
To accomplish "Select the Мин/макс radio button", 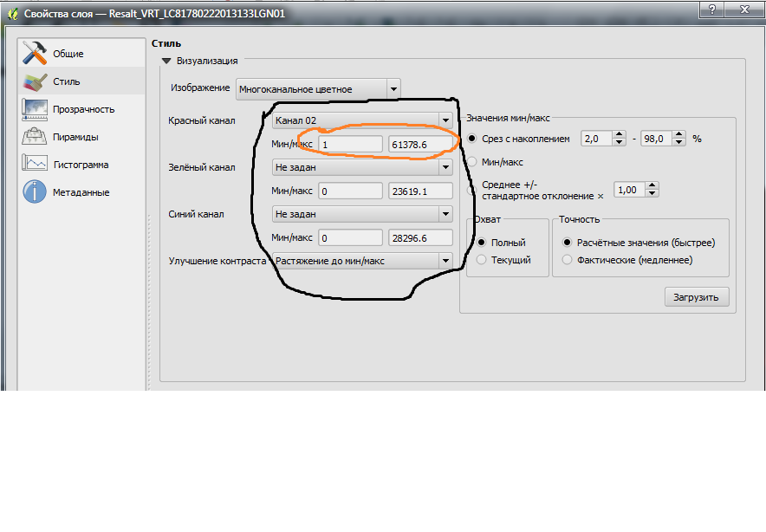I will coord(472,162).
